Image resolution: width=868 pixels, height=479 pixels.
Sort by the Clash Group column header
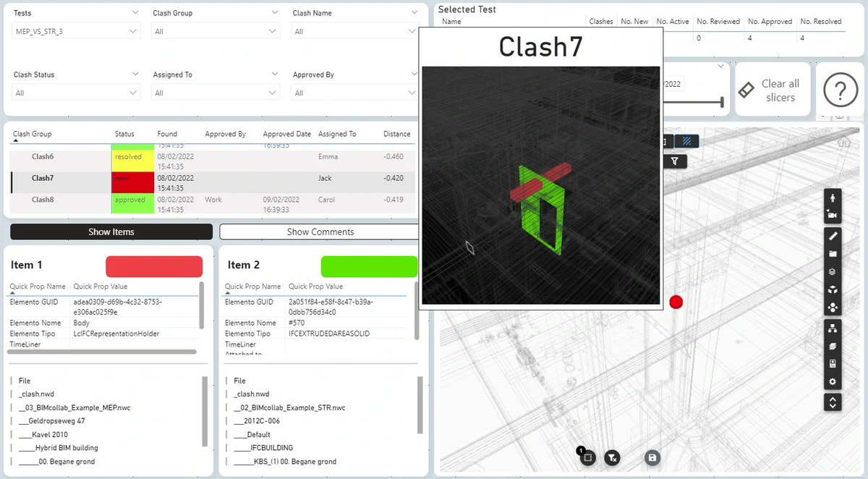[33, 134]
